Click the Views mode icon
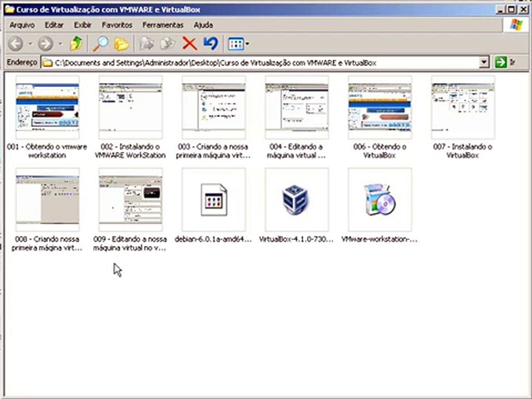The image size is (532, 399). coord(236,44)
